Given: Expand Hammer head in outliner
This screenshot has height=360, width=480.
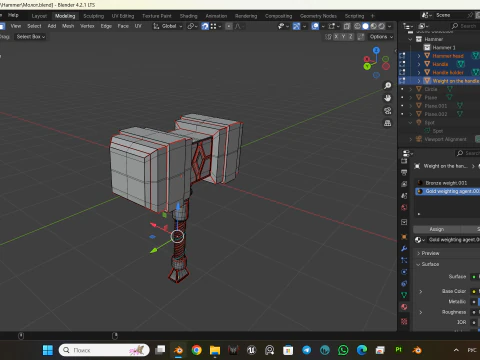Looking at the screenshot, I should [x=419, y=56].
